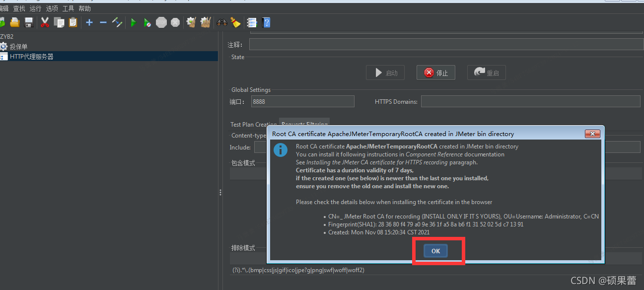The width and height of the screenshot is (644, 290).
Task: Open the 查找 menu
Action: (19, 8)
